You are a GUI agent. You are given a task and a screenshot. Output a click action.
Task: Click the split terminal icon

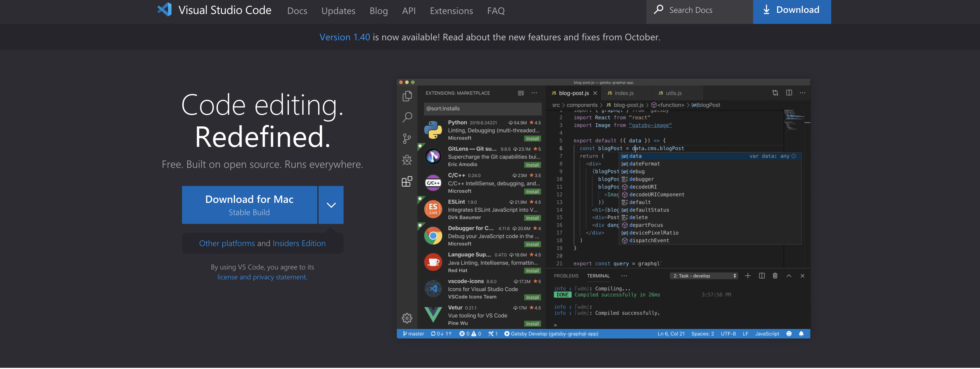(762, 276)
